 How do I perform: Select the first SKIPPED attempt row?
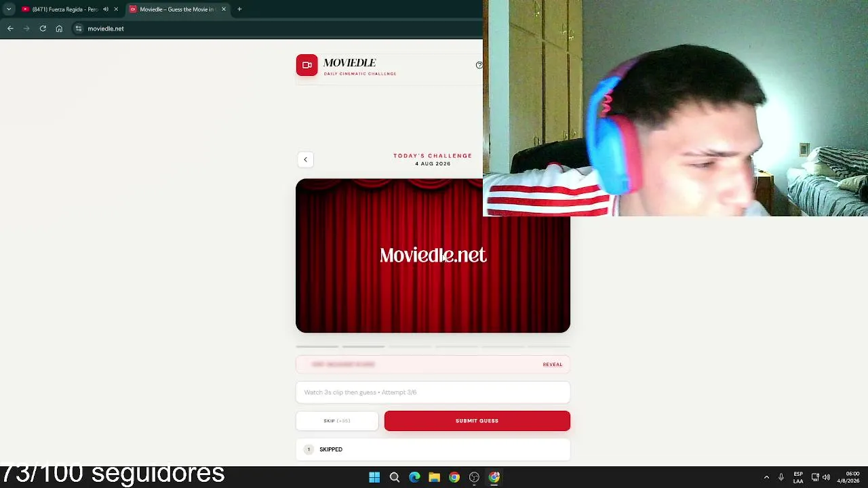click(433, 449)
